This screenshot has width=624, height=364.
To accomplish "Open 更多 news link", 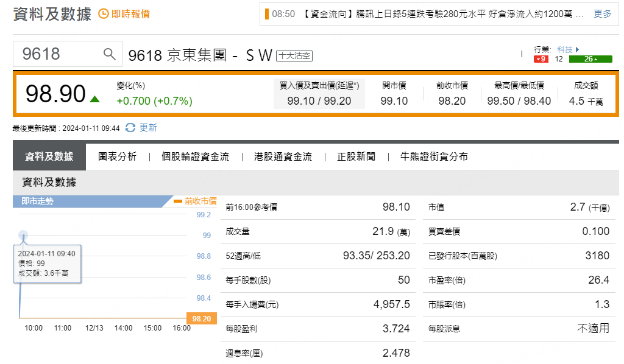I will click(x=603, y=14).
